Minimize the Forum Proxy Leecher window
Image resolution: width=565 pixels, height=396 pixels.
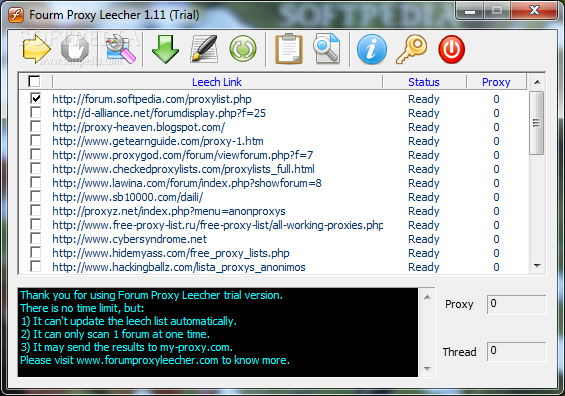coord(470,11)
